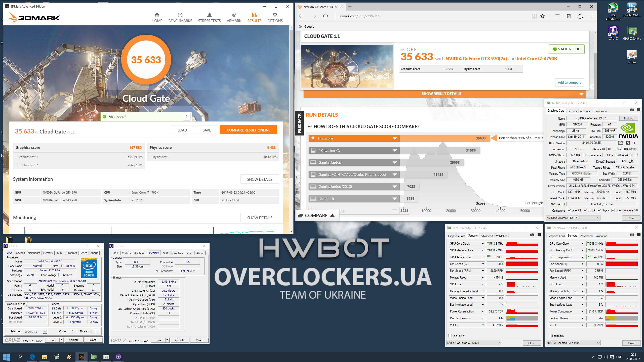The width and height of the screenshot is (644, 362).
Task: Expand the Gaming laptop (2013) dropdown
Action: coord(395,187)
